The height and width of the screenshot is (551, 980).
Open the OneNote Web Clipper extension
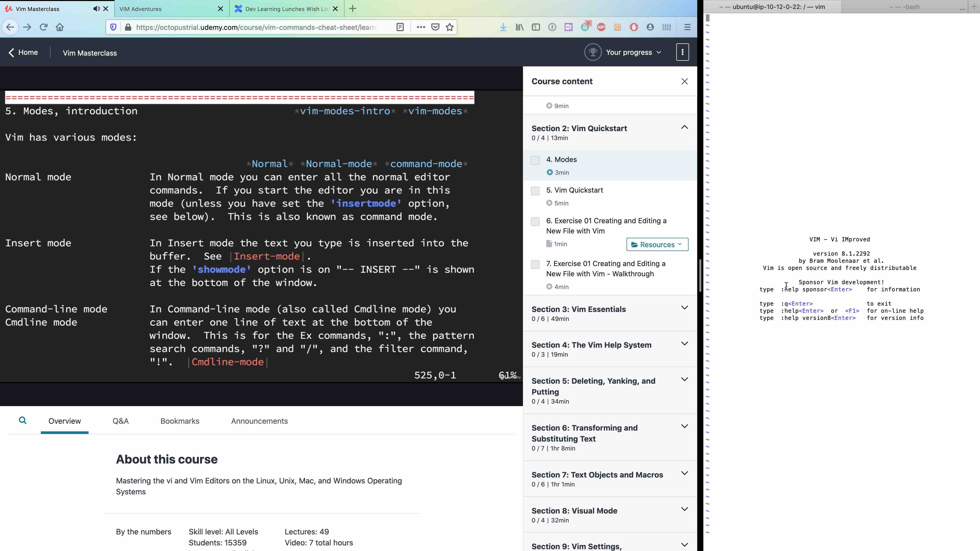click(569, 27)
